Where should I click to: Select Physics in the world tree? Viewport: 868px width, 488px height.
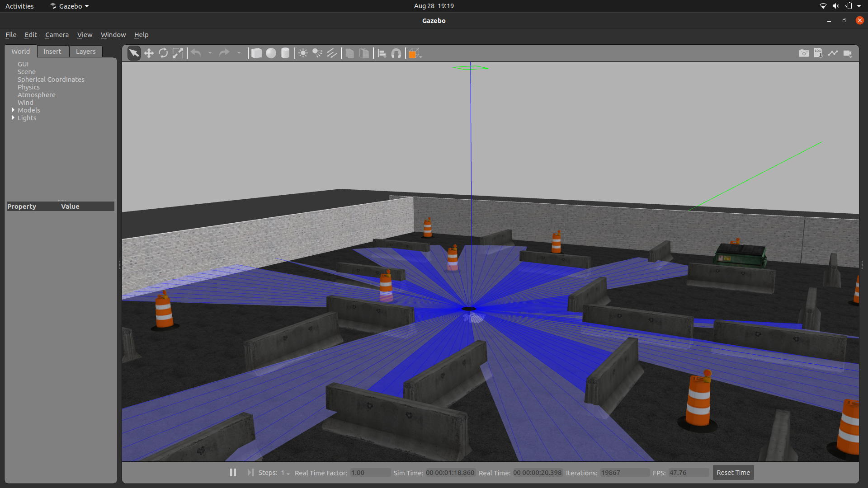[28, 87]
